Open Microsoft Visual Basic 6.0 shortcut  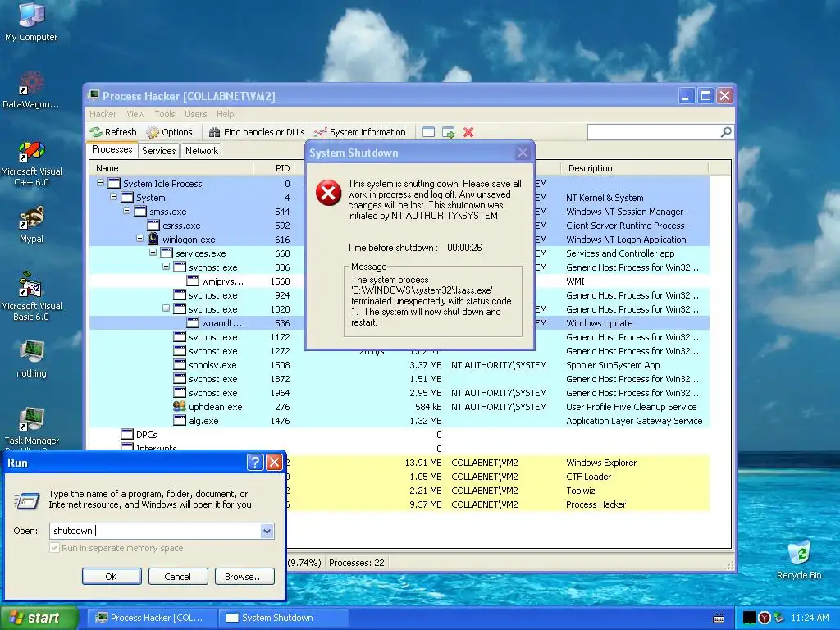(31, 296)
